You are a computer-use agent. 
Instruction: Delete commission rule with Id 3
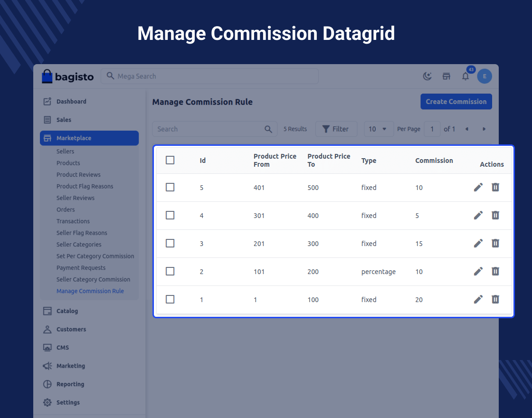tap(495, 243)
